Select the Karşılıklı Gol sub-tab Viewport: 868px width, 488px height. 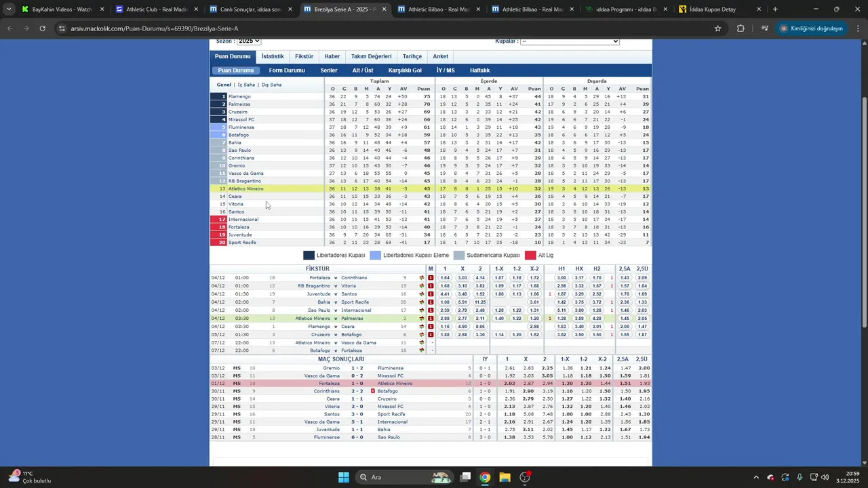(405, 70)
